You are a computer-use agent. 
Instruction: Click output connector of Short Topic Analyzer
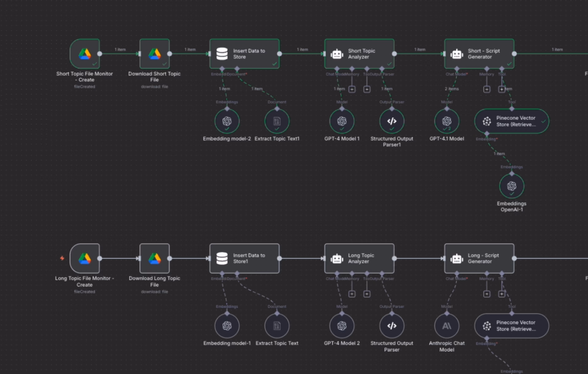(394, 54)
